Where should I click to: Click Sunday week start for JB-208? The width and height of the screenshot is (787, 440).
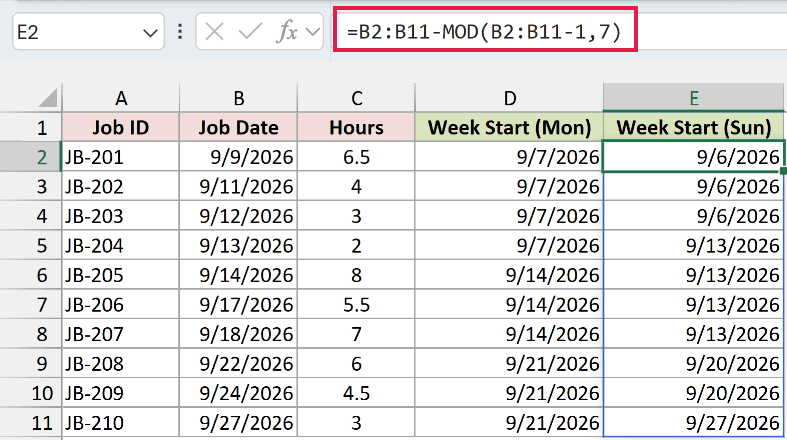pyautogui.click(x=693, y=364)
